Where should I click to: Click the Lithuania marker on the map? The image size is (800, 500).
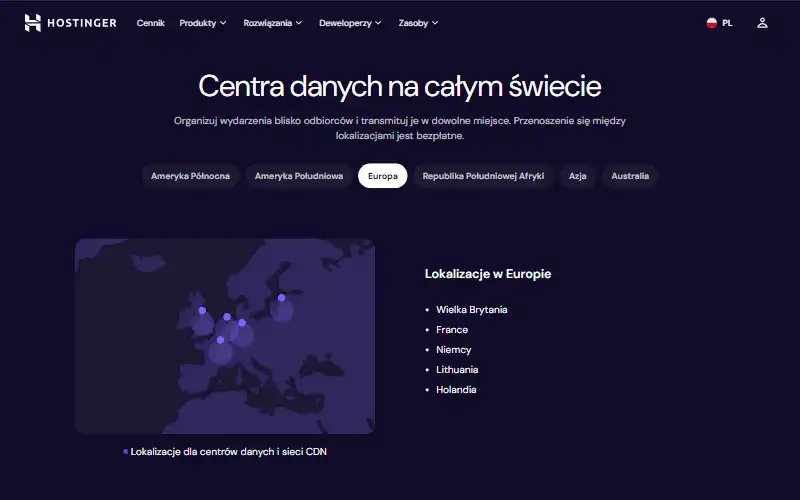pos(281,297)
